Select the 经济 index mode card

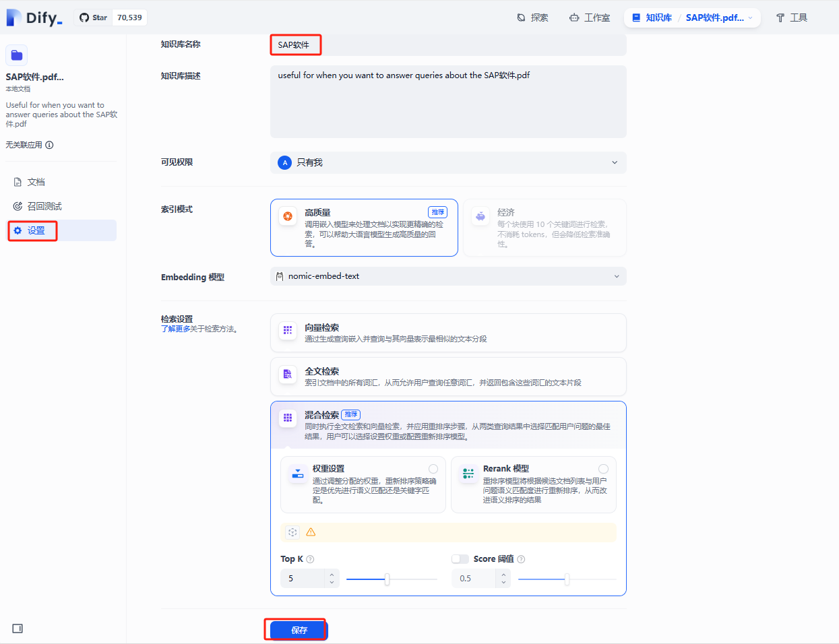tap(545, 228)
